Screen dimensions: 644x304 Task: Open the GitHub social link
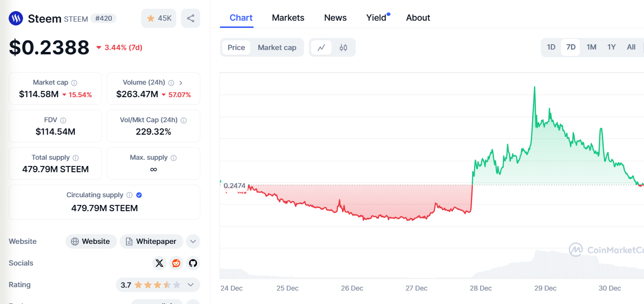pyautogui.click(x=193, y=263)
